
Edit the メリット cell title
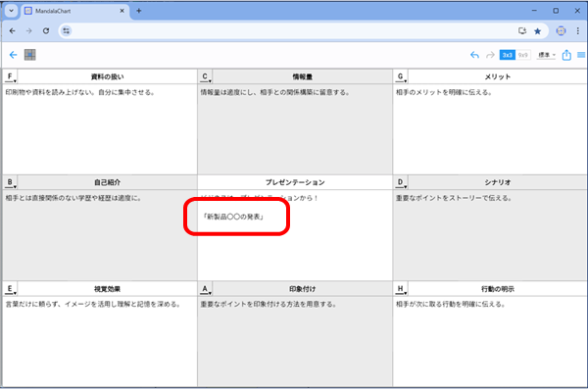[x=497, y=76]
